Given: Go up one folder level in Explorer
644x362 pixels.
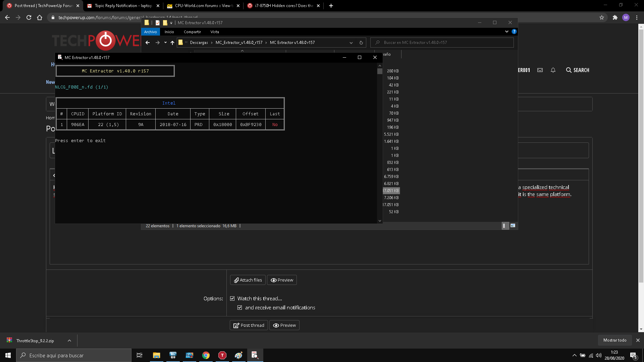Looking at the screenshot, I should [x=172, y=43].
